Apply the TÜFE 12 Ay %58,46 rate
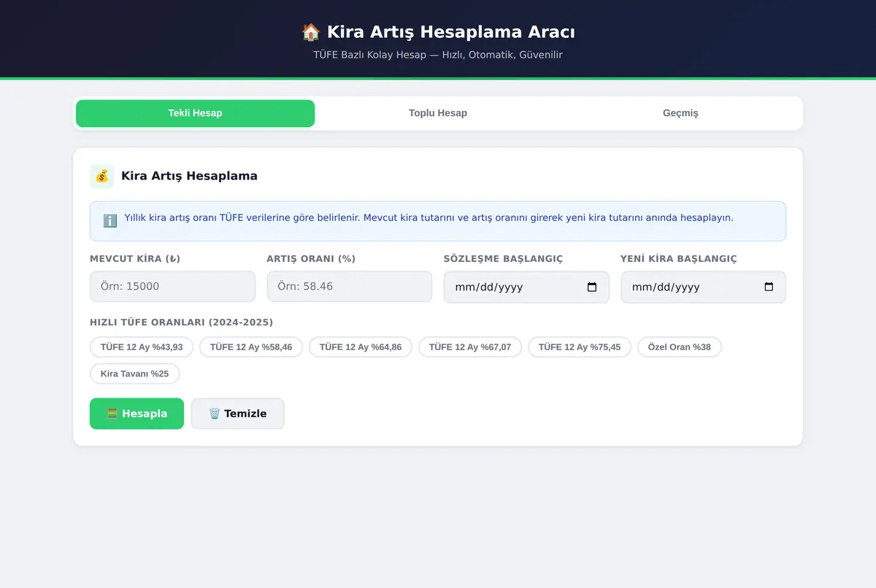The image size is (876, 588). click(x=251, y=347)
